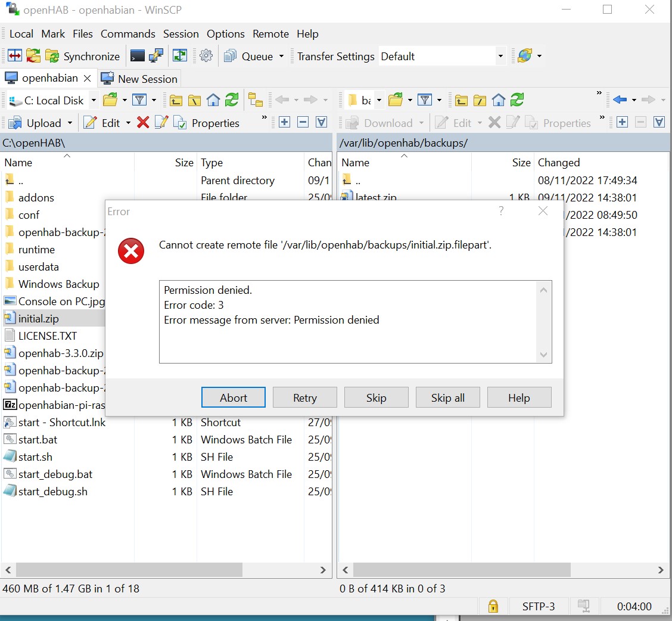Click the Compare Directories toolbar icon
The height and width of the screenshot is (621, 672).
14,56
